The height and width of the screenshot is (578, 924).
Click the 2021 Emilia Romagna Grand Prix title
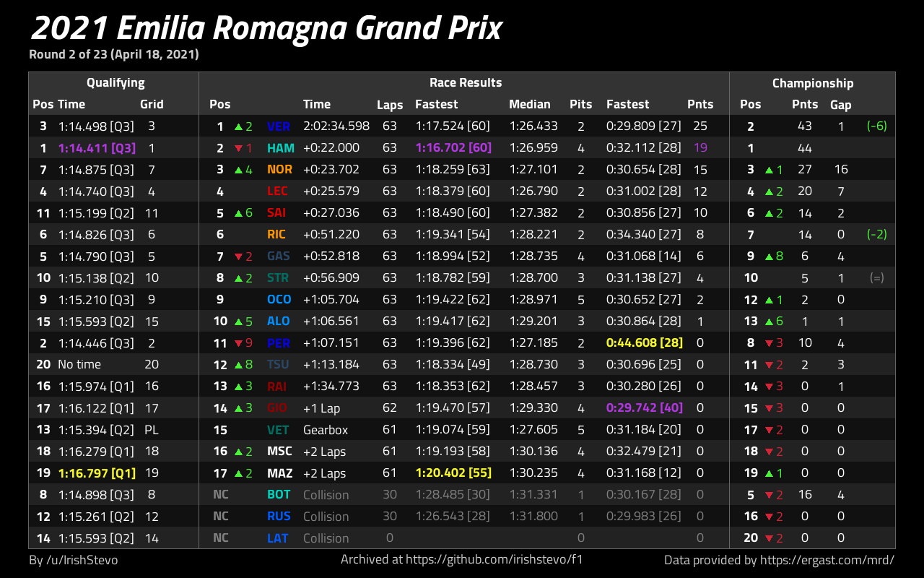266,29
